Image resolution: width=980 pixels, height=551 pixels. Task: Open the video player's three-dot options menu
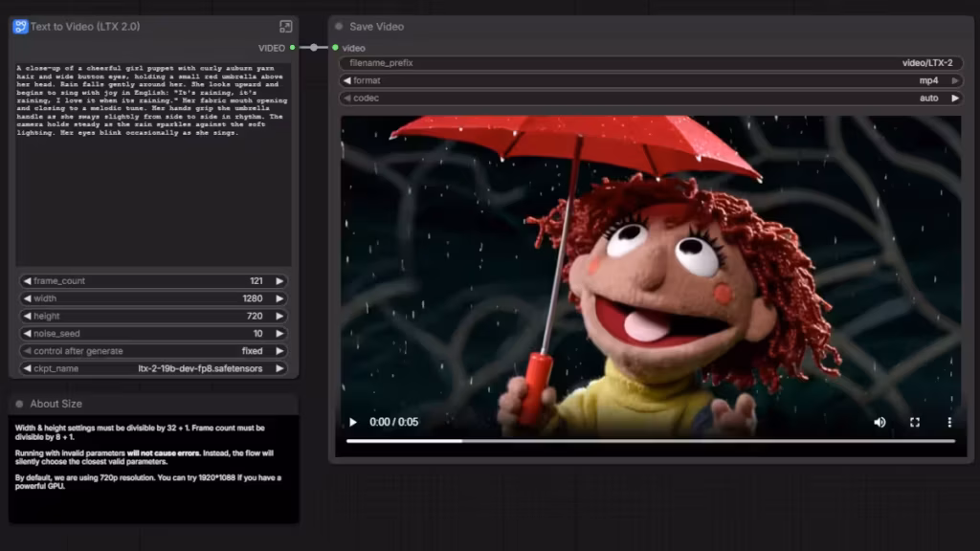(949, 422)
